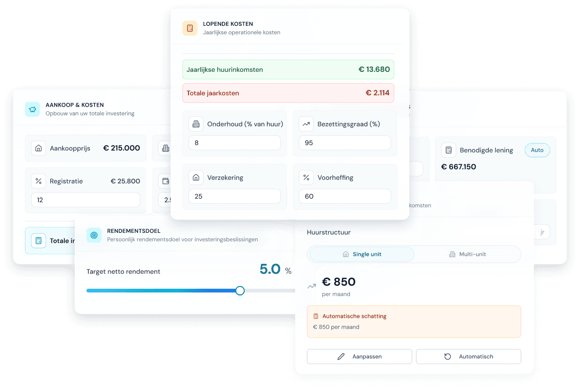Viewport: 580px width, 392px height.
Task: Click the € 25.800 Registratie amount
Action: pos(125,181)
